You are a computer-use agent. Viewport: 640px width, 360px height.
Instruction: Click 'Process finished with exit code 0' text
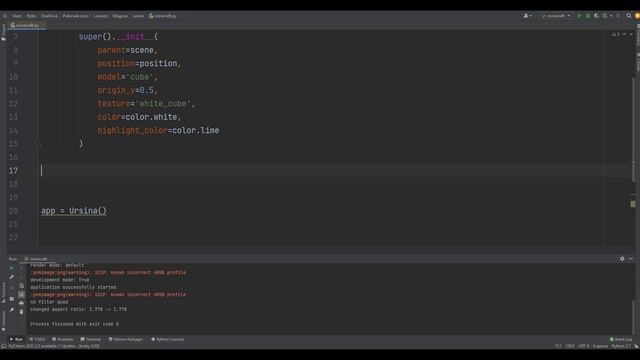click(x=74, y=324)
